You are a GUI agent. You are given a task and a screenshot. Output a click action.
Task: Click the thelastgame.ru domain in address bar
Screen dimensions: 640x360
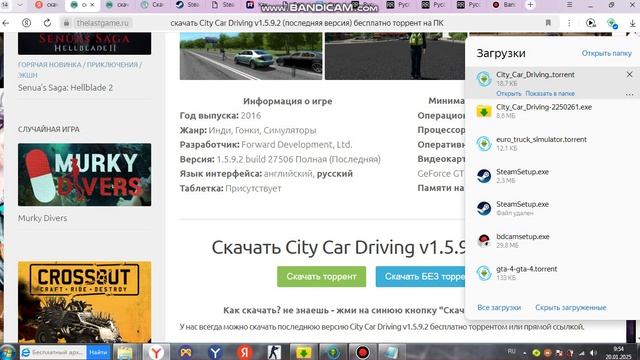tap(102, 23)
